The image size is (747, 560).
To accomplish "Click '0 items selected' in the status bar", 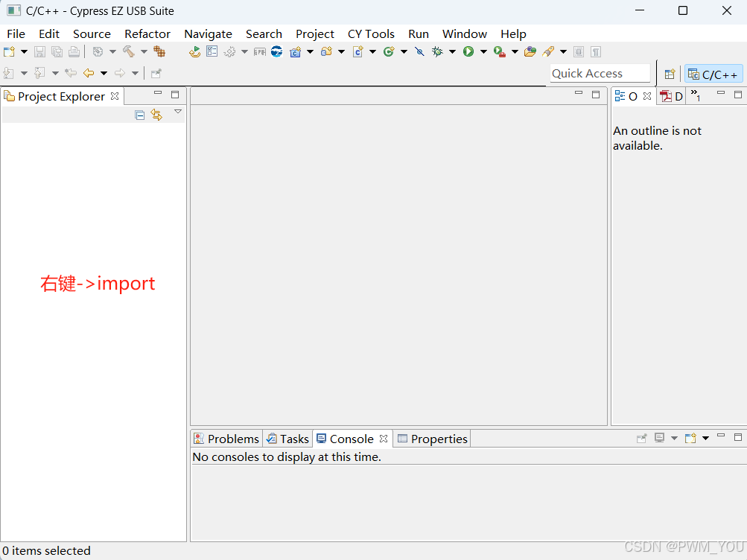I will tap(46, 550).
